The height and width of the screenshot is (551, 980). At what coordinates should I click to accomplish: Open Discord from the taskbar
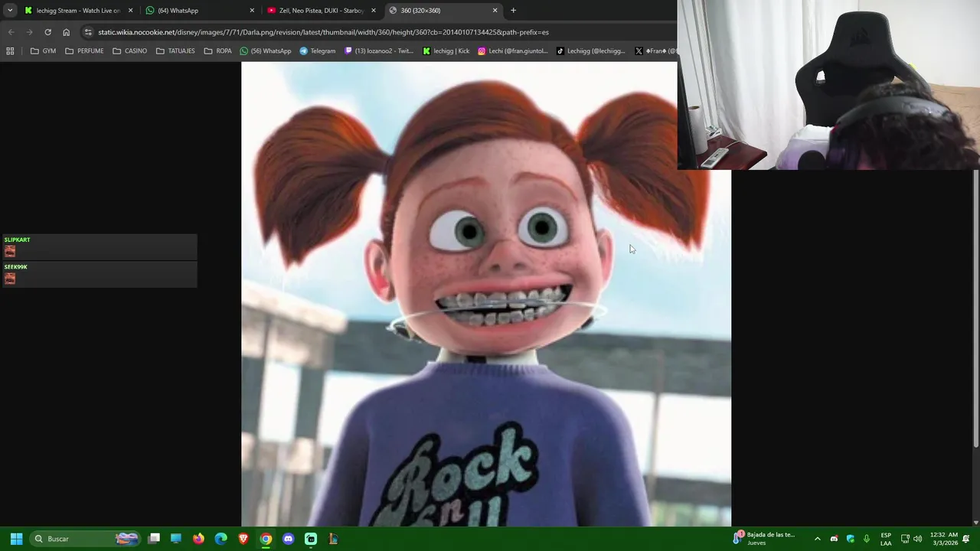click(x=288, y=539)
